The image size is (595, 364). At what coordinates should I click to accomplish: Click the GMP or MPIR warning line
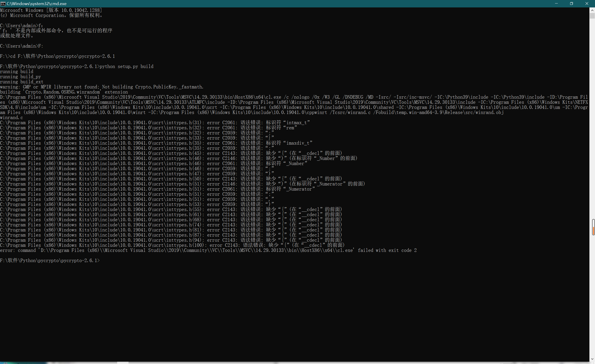point(101,87)
